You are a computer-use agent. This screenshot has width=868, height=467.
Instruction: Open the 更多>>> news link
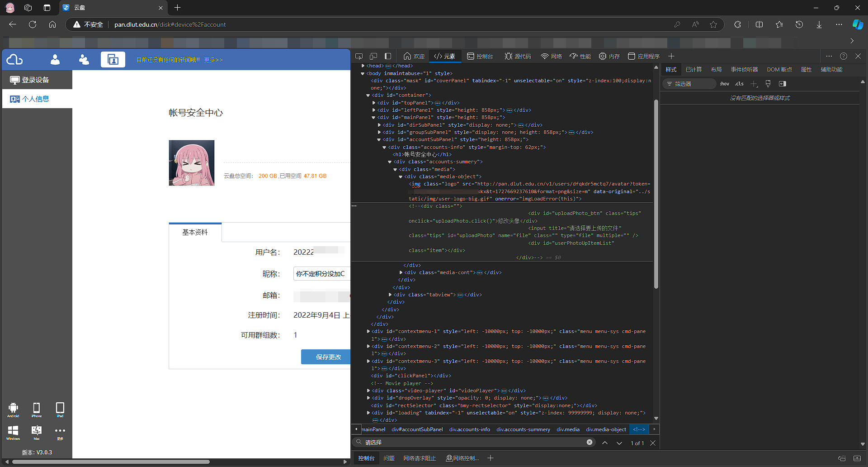coord(213,60)
